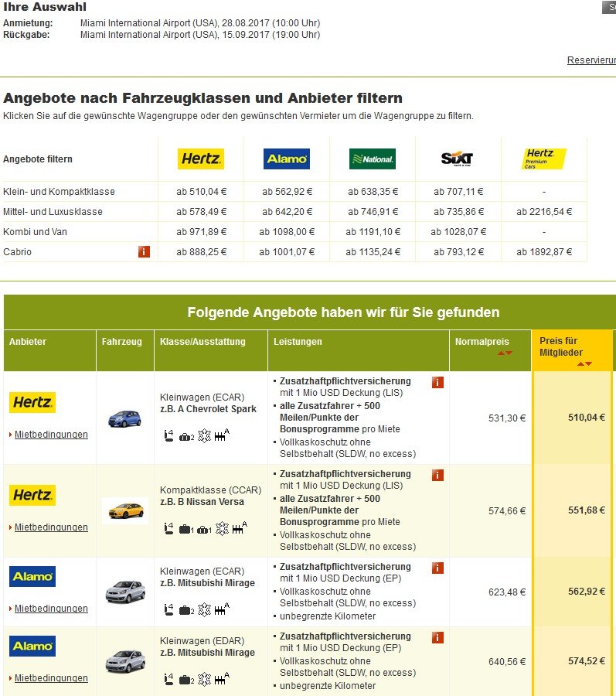This screenshot has height=696, width=616.
Task: Open silver Mitsubishi Mirage thumbnail in ECAR row
Action: [125, 592]
